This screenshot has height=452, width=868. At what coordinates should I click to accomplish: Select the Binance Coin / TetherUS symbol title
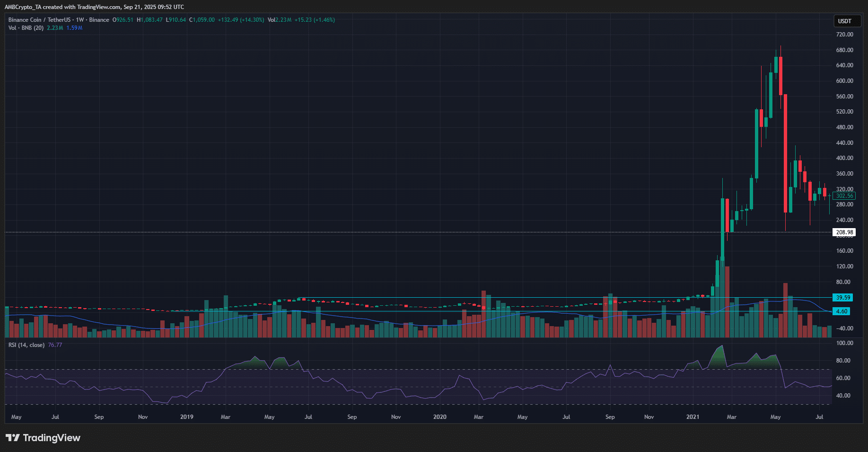point(39,20)
